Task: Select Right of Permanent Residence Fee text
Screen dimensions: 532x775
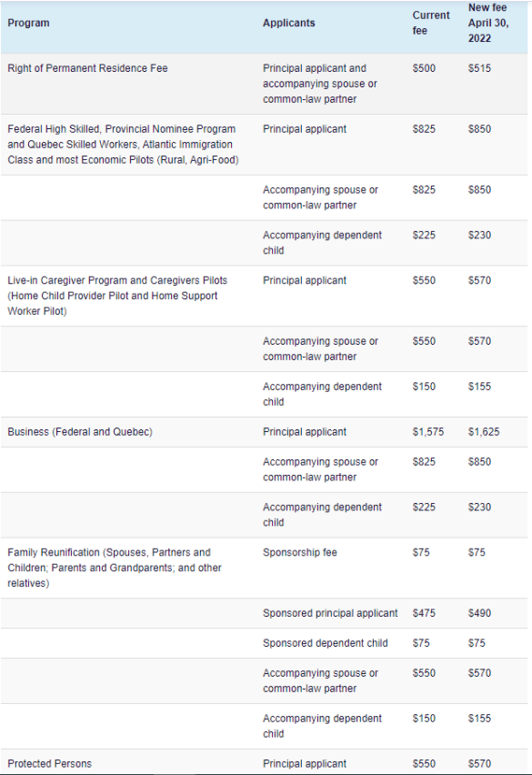Action: click(x=87, y=68)
